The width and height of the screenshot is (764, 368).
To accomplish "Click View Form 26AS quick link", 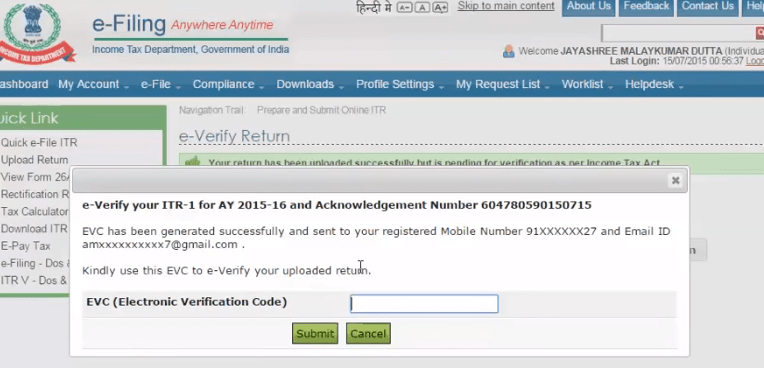I will pos(35,177).
